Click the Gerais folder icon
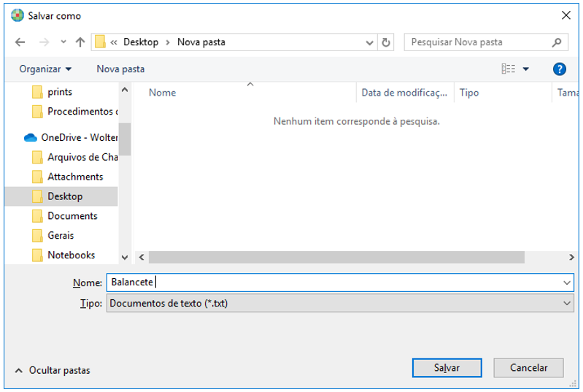 click(37, 236)
